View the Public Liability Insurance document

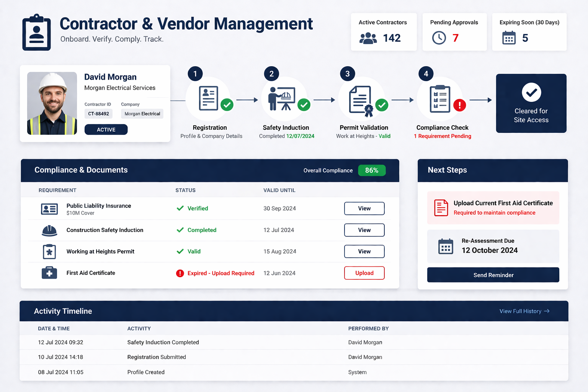point(364,208)
